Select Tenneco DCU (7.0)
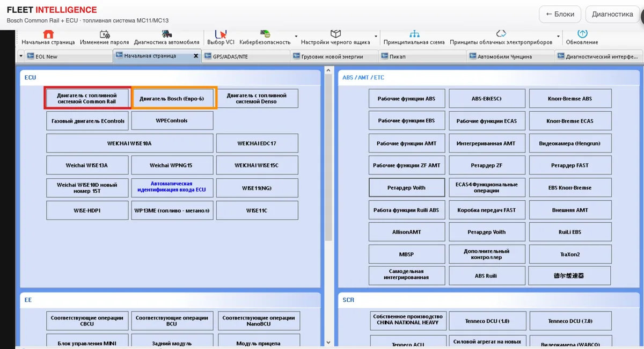 click(x=570, y=321)
